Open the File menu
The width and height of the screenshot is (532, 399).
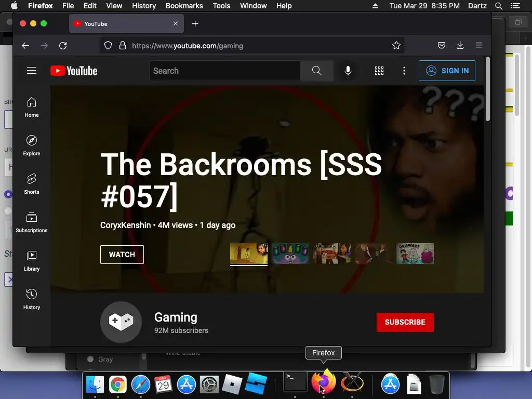tap(68, 6)
